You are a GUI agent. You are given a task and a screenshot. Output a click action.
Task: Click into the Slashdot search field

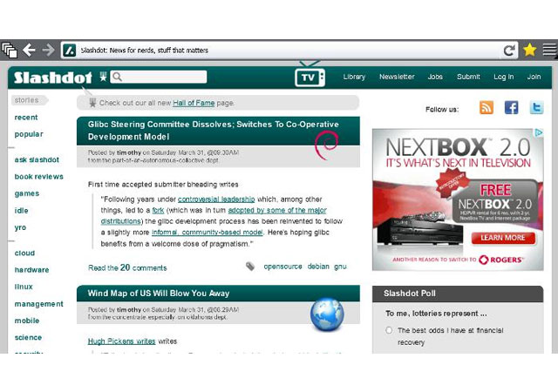(159, 77)
